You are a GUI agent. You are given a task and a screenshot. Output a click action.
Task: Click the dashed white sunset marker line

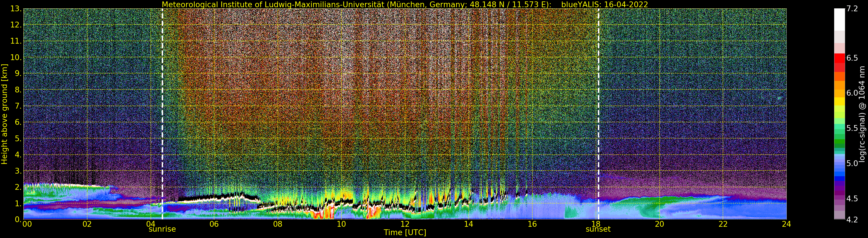[x=598, y=114]
